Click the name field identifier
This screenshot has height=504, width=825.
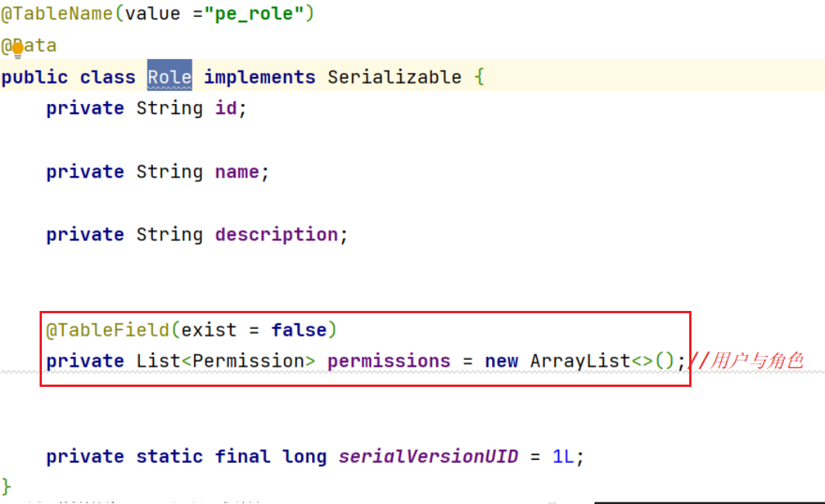click(237, 171)
